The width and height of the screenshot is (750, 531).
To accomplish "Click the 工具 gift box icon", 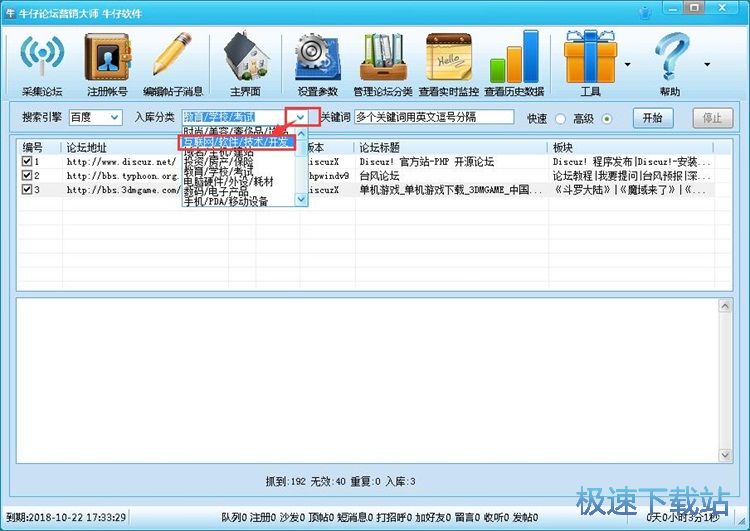I will [590, 64].
